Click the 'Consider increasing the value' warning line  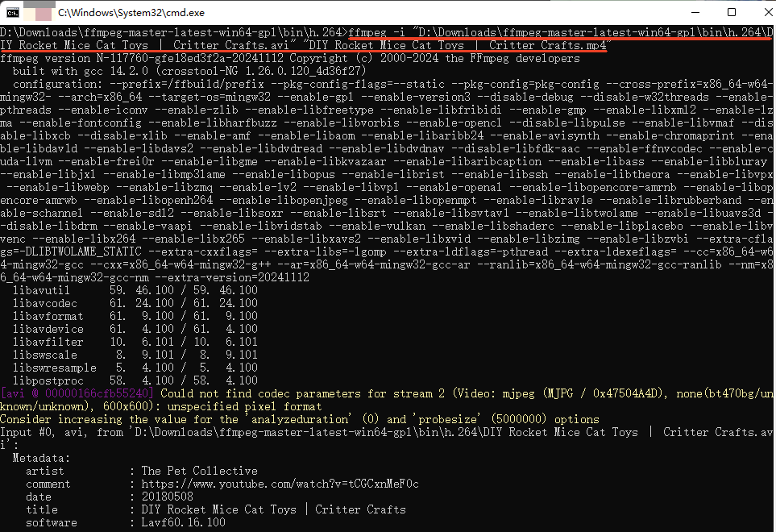[299, 419]
